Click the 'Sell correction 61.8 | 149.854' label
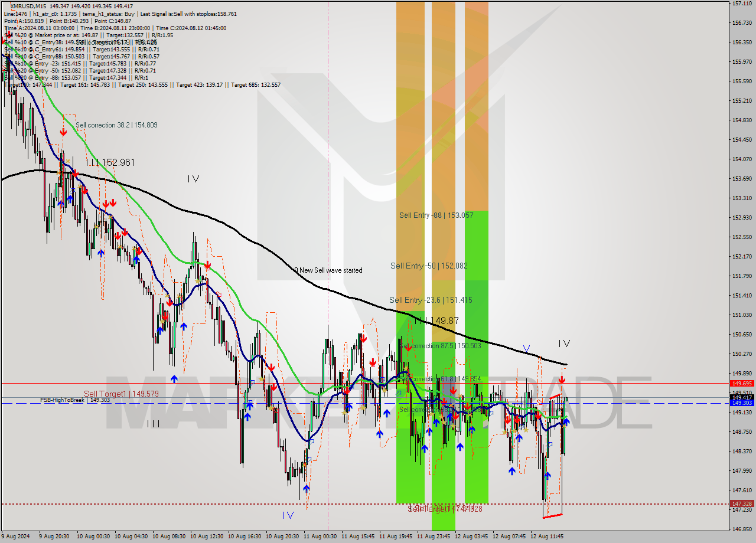The image size is (756, 543). (x=440, y=379)
